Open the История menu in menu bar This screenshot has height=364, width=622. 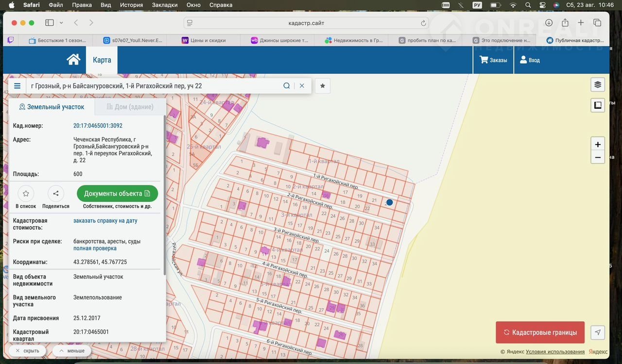pos(131,5)
